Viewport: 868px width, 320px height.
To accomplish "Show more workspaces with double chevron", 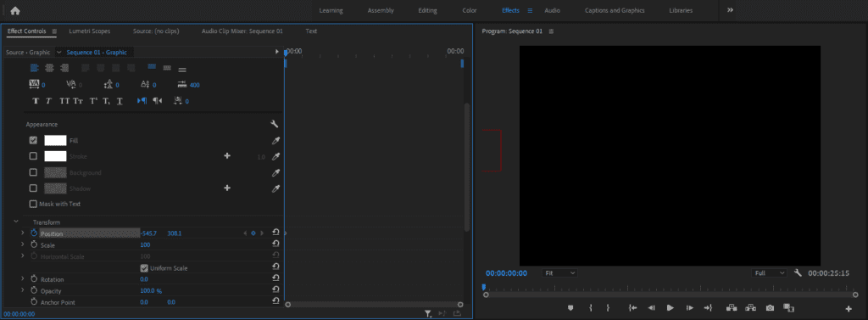I will (730, 10).
